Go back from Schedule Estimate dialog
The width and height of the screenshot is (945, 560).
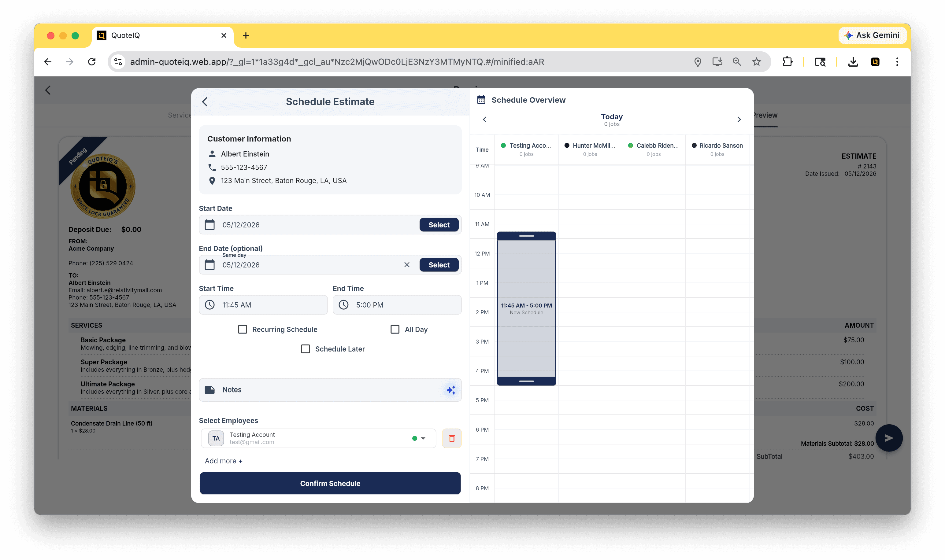click(x=205, y=101)
